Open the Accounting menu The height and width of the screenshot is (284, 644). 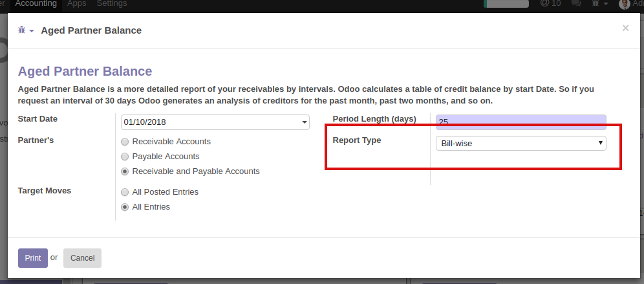pyautogui.click(x=36, y=4)
